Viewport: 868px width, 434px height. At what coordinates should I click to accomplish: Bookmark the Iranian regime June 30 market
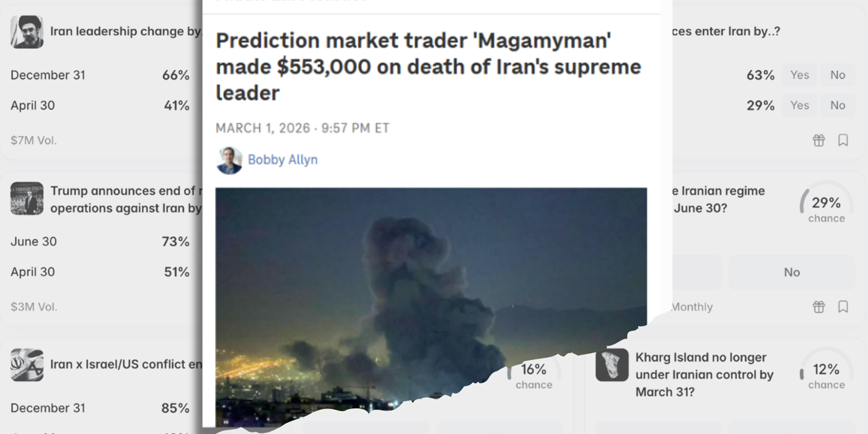pos(843,307)
